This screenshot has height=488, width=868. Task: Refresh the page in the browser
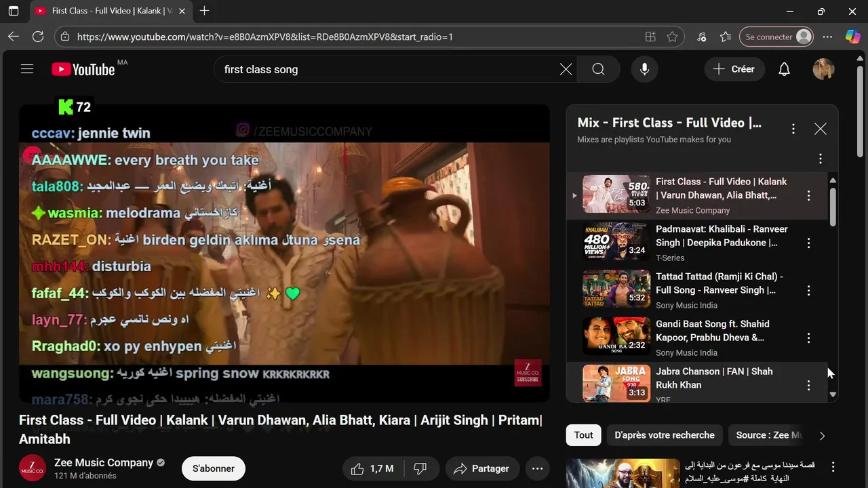(38, 37)
